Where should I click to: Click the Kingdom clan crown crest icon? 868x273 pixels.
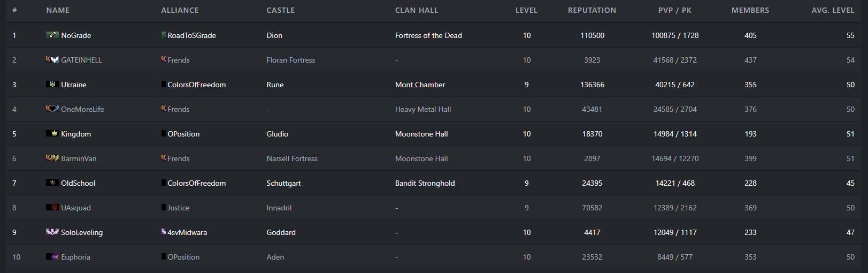(52, 134)
